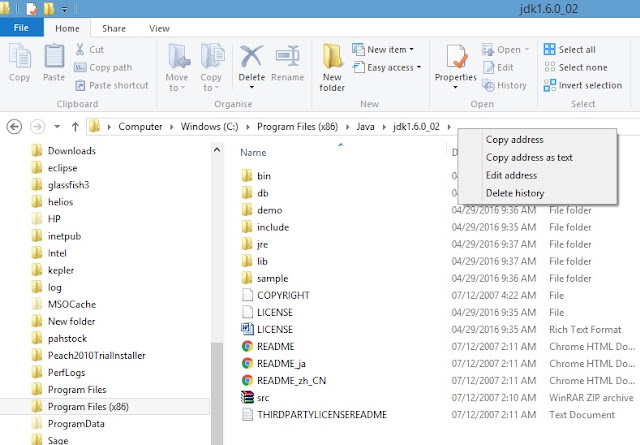Click the Forward navigation arrow
Image resolution: width=640 pixels, height=445 pixels.
coord(38,127)
